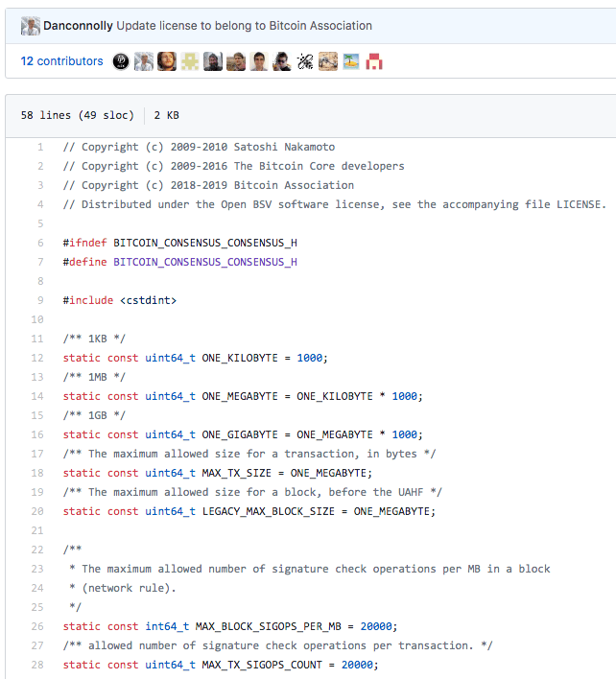Open the last photo avatar before the palm tree
Image resolution: width=616 pixels, height=679 pixels.
pyautogui.click(x=328, y=61)
